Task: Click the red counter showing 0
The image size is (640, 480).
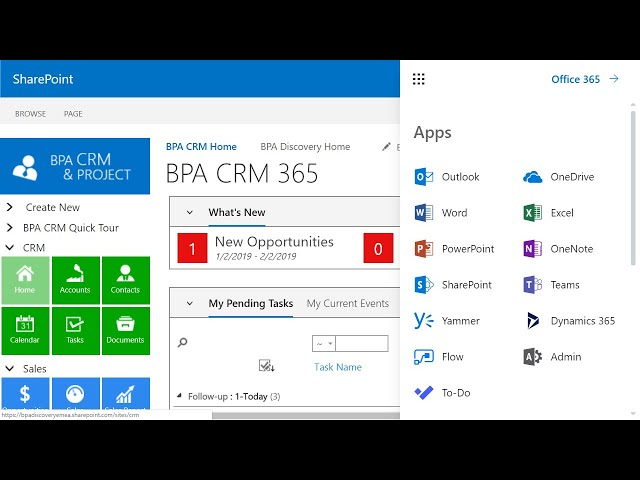Action: (x=378, y=248)
